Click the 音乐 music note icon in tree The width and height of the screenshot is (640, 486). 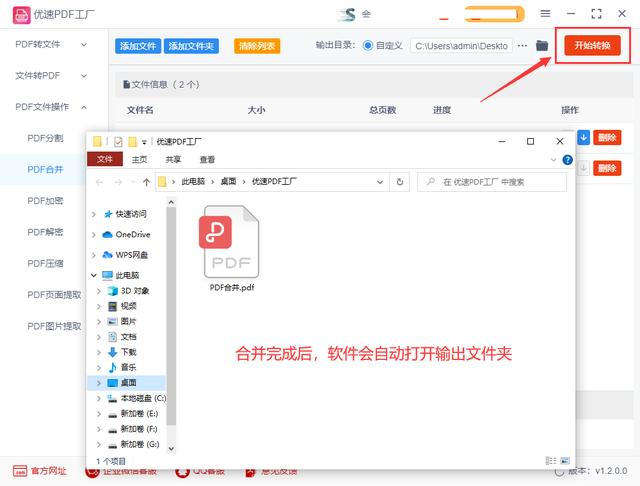pyautogui.click(x=112, y=367)
